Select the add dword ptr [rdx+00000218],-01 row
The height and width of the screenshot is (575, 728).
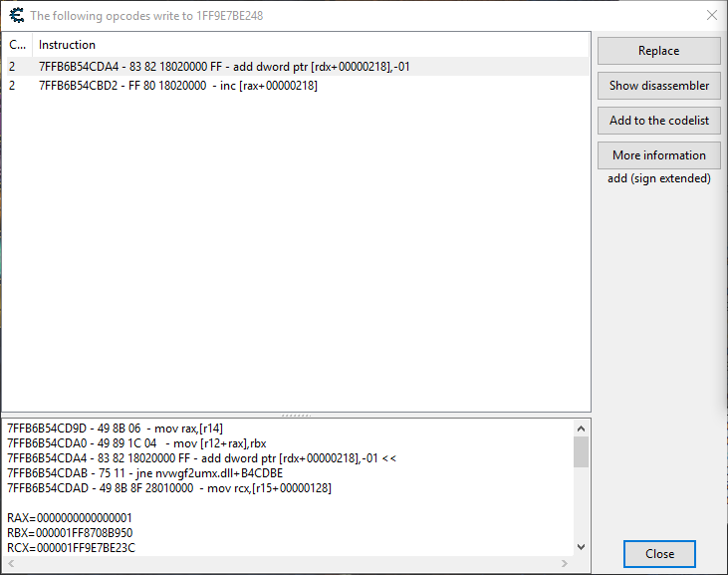[x=298, y=67]
